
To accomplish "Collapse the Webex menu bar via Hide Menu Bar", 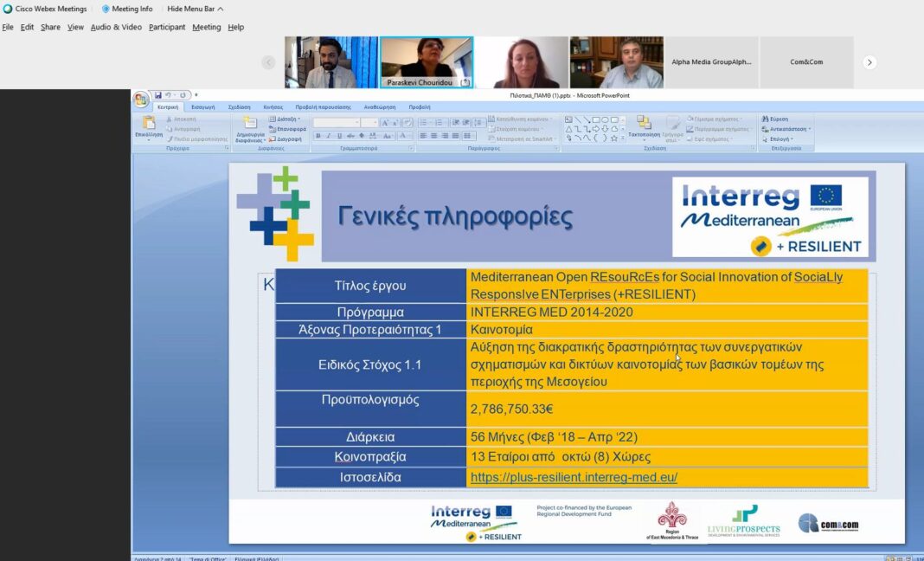I will pos(195,9).
